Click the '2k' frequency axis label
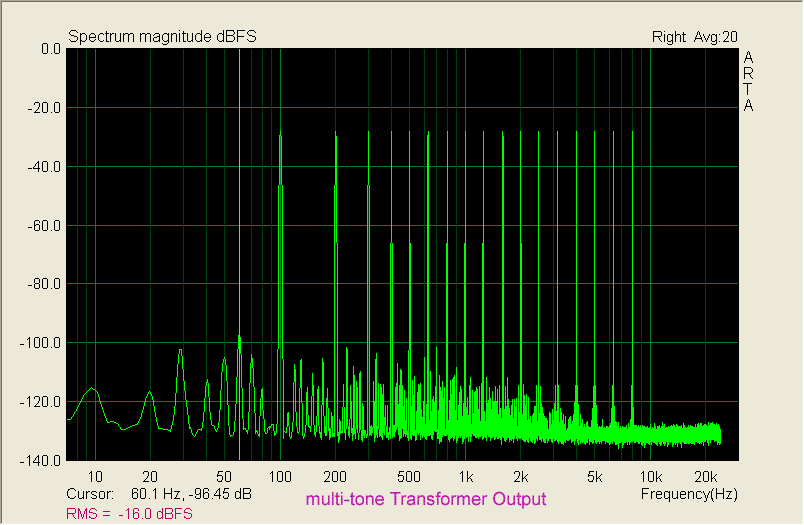This screenshot has width=804, height=525. (x=520, y=477)
